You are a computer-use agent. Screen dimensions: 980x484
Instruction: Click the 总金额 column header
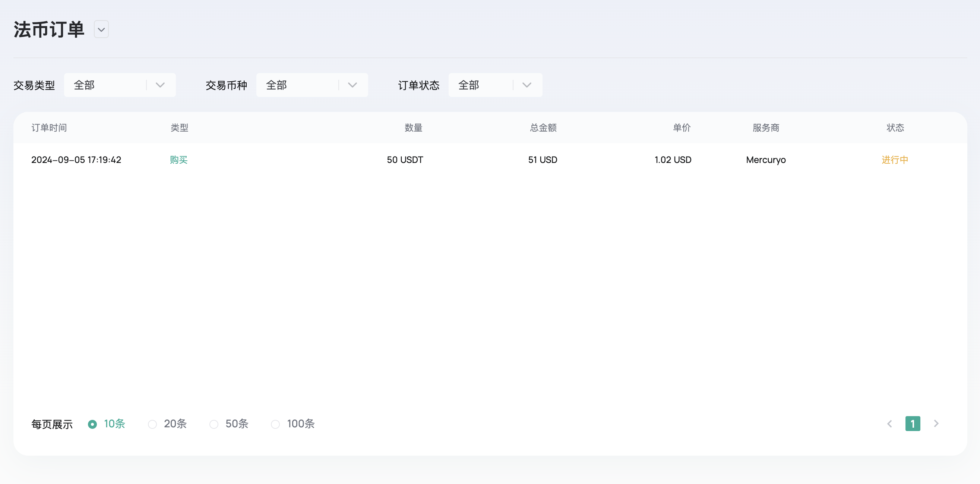[x=543, y=128]
